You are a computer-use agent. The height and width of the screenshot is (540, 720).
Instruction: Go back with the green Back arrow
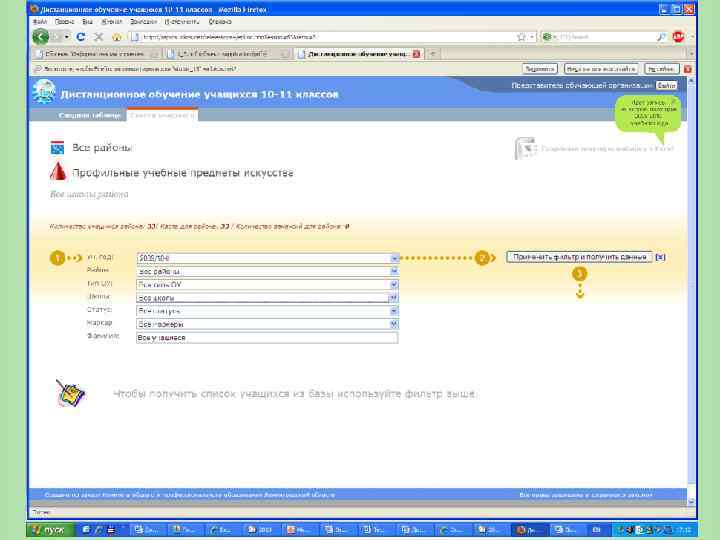click(x=40, y=37)
